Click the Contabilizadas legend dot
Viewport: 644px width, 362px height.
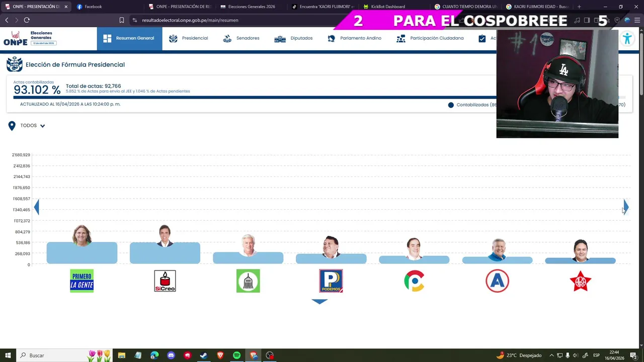(451, 105)
